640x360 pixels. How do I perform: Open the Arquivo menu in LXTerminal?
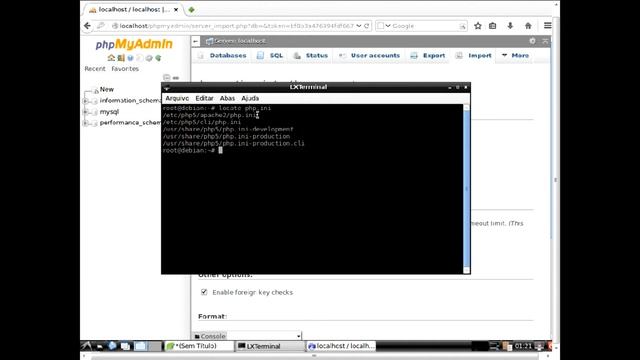coord(177,98)
